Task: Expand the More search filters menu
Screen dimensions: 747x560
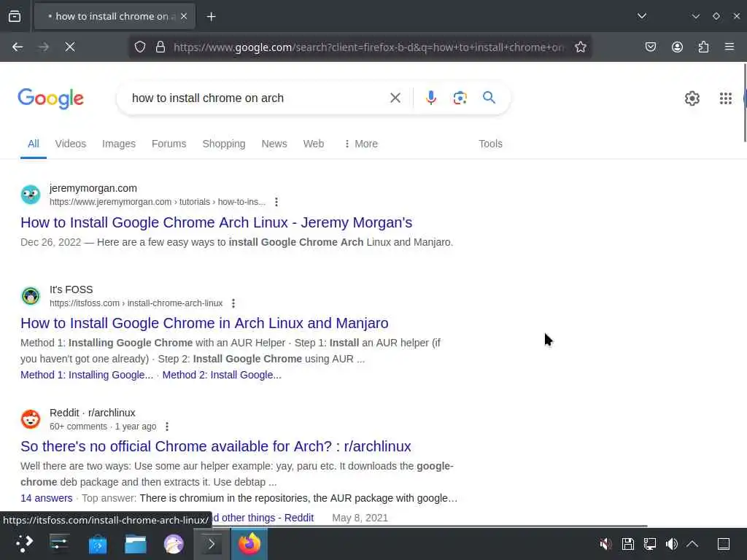Action: point(360,144)
